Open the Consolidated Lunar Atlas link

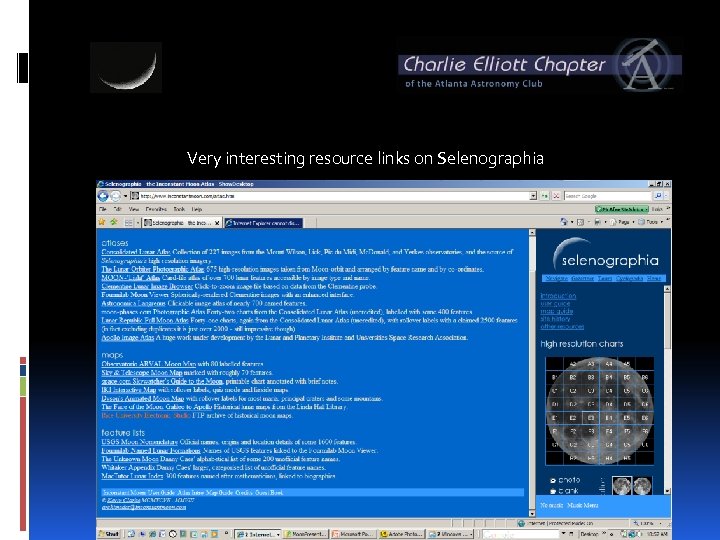136,252
